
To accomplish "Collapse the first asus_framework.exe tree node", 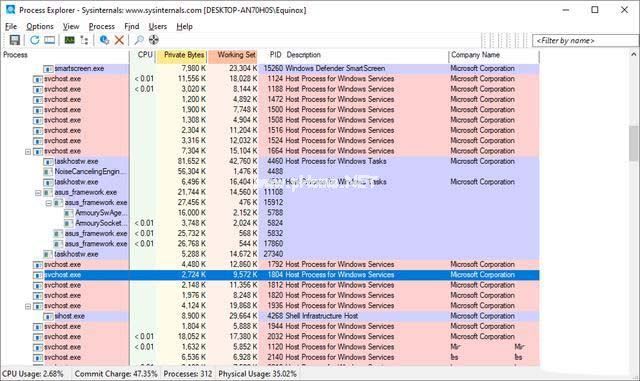I will [x=38, y=192].
